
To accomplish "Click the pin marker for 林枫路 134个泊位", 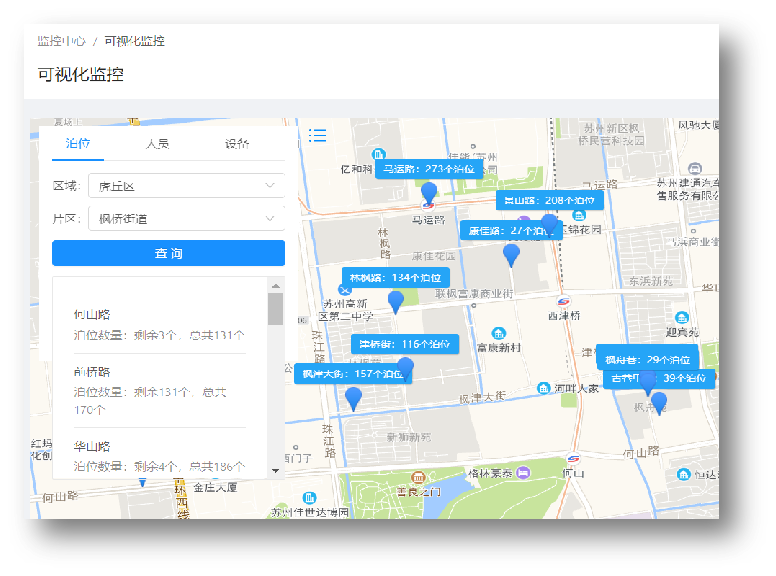I will coord(396,301).
